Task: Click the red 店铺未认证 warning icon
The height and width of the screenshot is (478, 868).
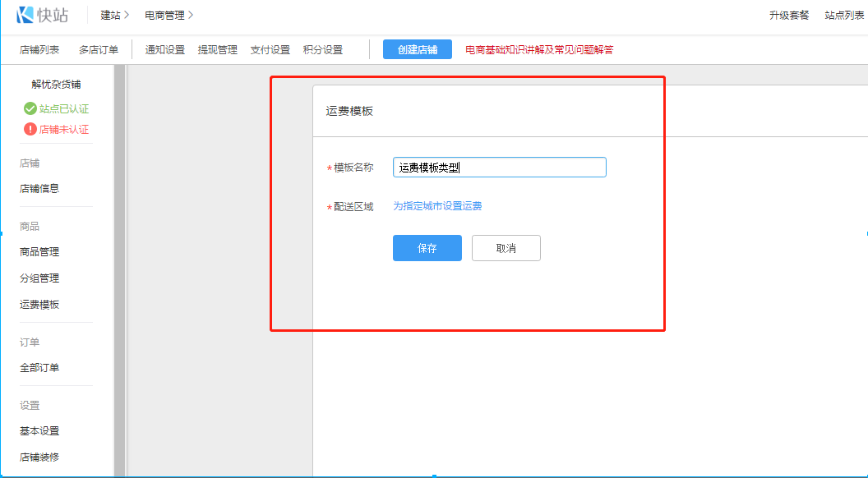Action: point(30,129)
